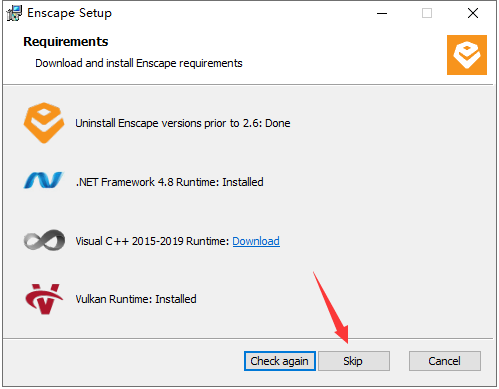Minimize the Enscape Setup window
The height and width of the screenshot is (389, 499).
[382, 13]
